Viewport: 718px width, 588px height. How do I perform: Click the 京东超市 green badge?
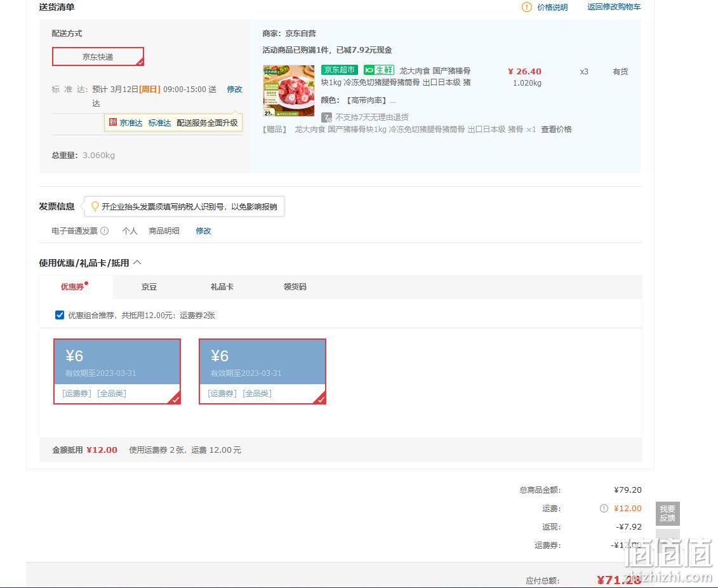tap(339, 70)
